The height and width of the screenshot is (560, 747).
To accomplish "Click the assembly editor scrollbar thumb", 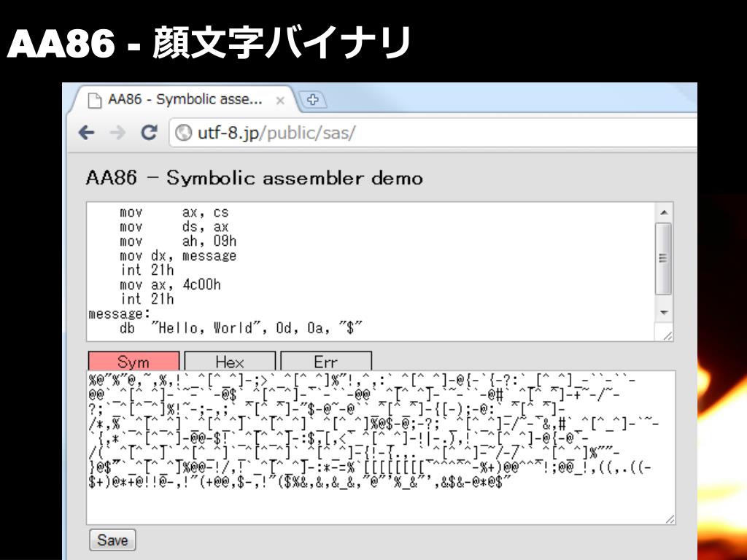I will [663, 258].
